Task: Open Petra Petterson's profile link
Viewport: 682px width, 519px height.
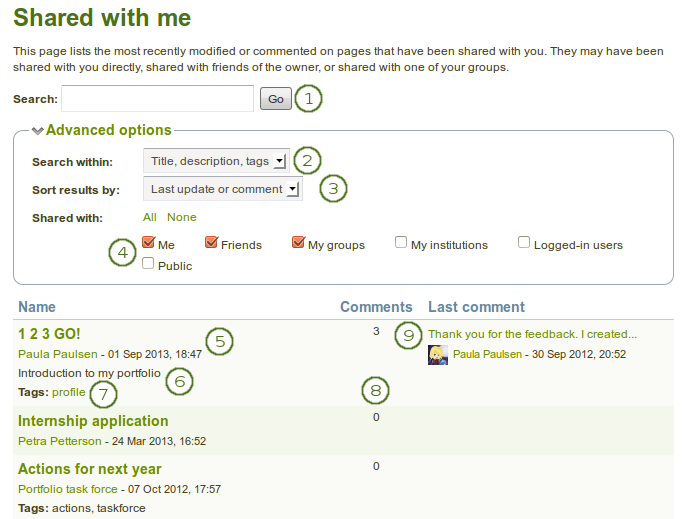Action: coord(59,441)
